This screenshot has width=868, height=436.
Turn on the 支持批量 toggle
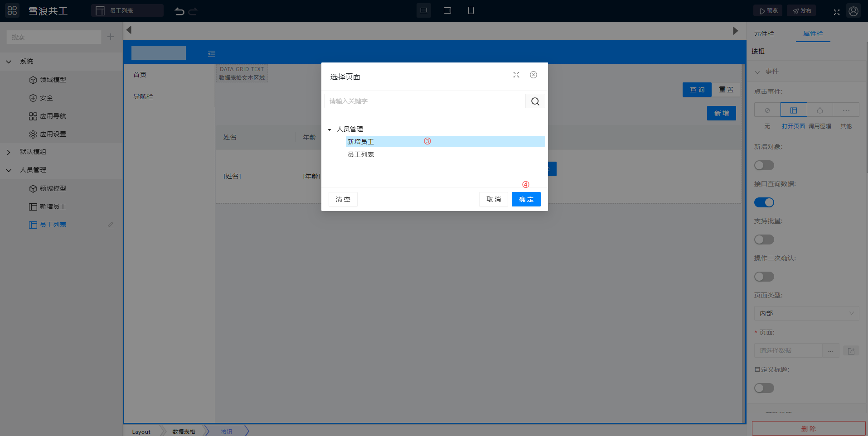tap(764, 240)
